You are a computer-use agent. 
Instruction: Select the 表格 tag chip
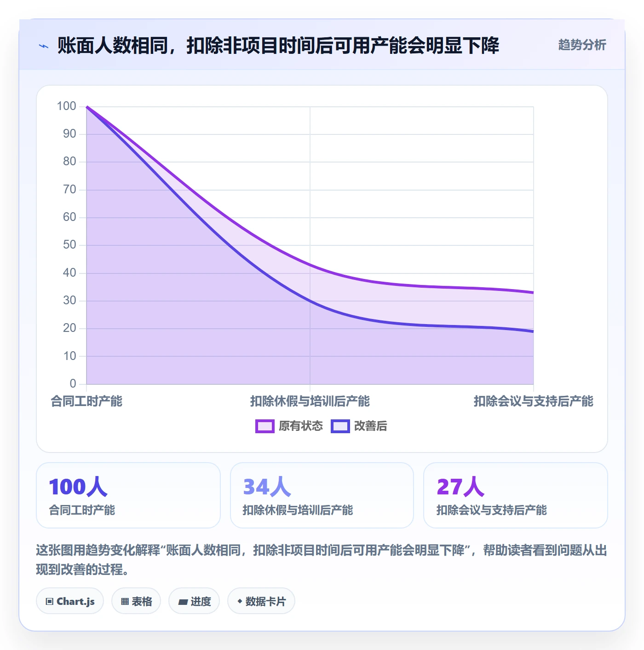coord(136,601)
